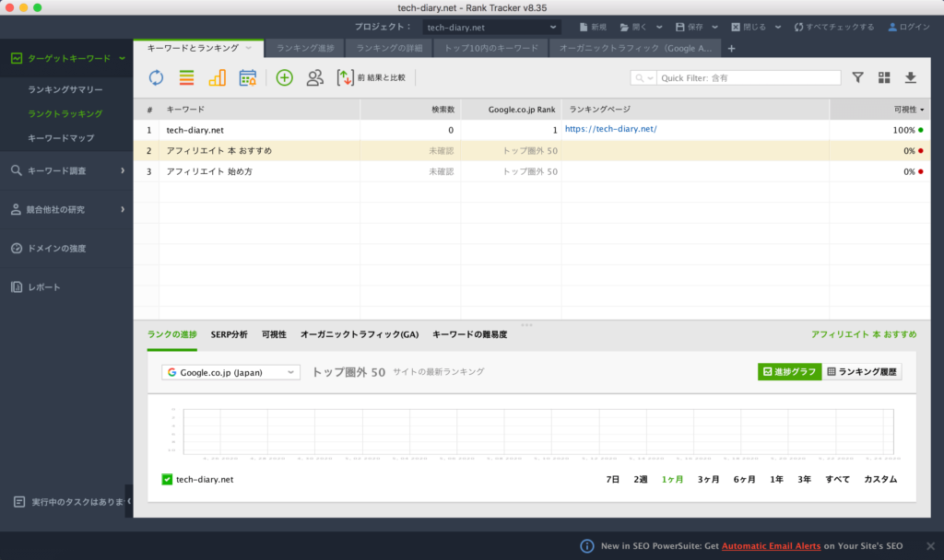Select the 6ヶ月 time range
Image resolution: width=944 pixels, height=560 pixels.
(x=744, y=479)
